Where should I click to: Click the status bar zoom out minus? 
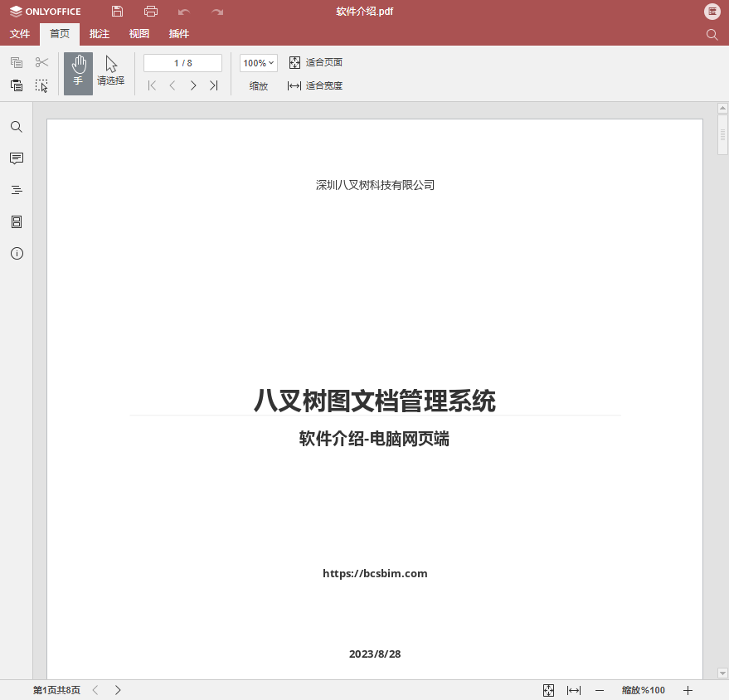pos(600,690)
